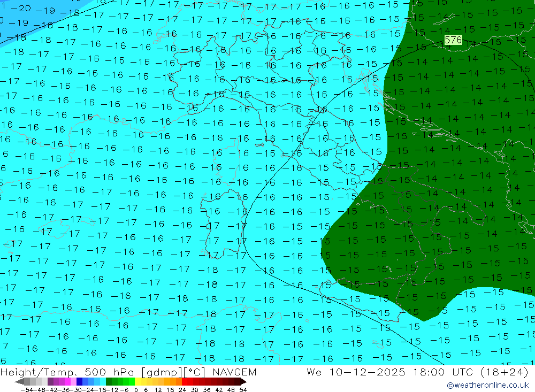
Task: Click the 24 legend label
Action: (x=182, y=390)
